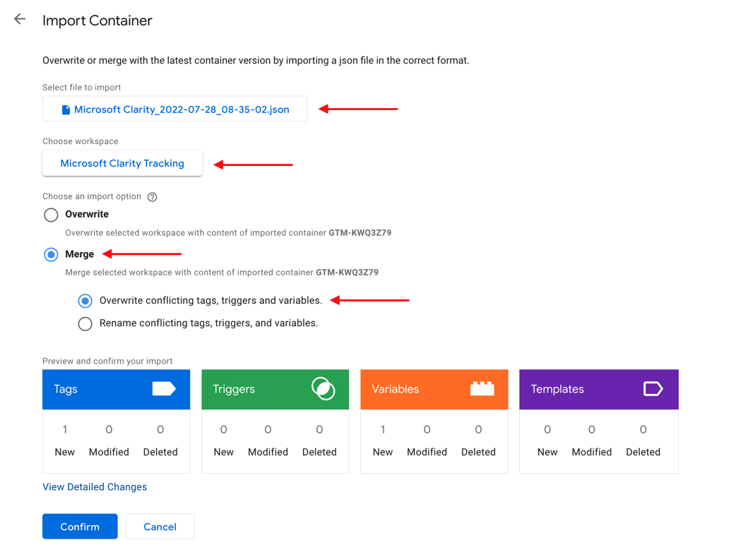Click Triggers New count

click(224, 429)
